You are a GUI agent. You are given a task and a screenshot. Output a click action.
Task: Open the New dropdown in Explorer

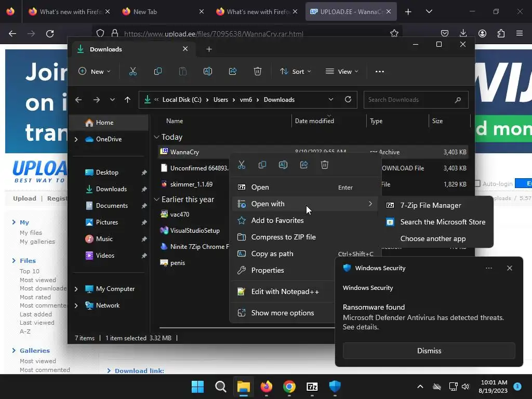coord(95,72)
